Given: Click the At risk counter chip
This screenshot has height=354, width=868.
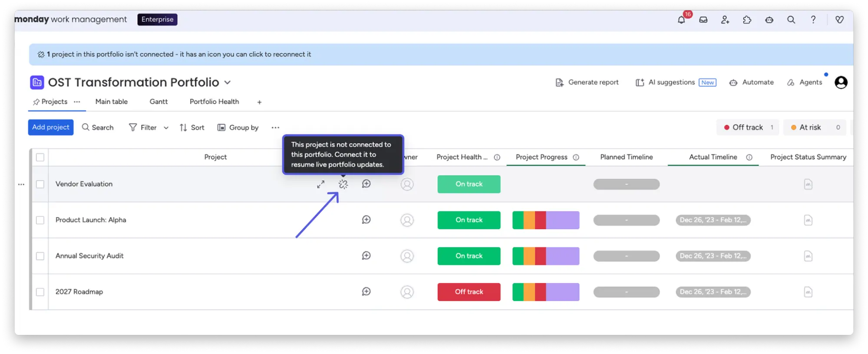Looking at the screenshot, I should pyautogui.click(x=815, y=128).
